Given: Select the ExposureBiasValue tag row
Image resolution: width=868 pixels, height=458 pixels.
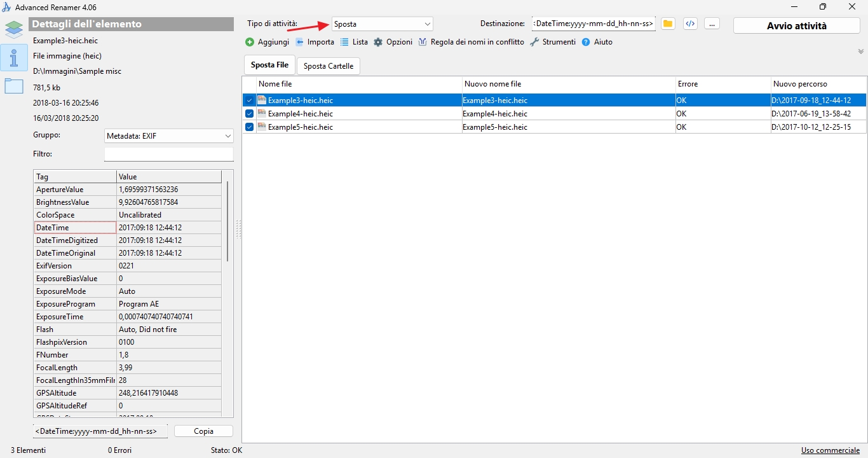Looking at the screenshot, I should 128,279.
